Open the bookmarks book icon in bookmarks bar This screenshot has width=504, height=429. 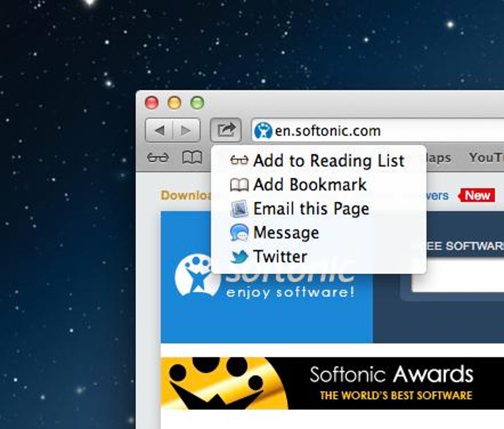(192, 158)
